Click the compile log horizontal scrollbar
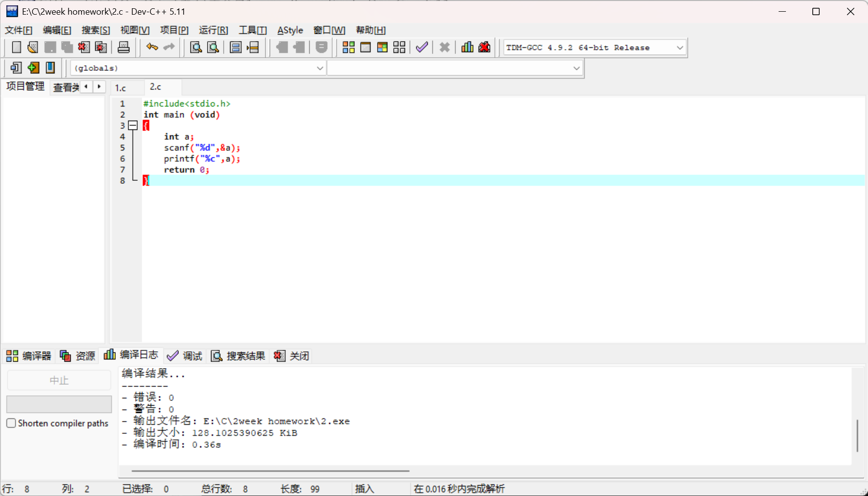The height and width of the screenshot is (496, 868). [270, 471]
